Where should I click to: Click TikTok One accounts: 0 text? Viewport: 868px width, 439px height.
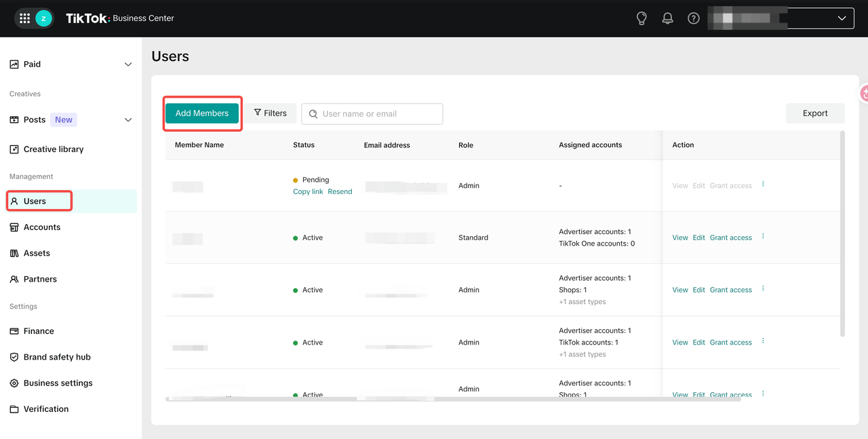pos(597,244)
